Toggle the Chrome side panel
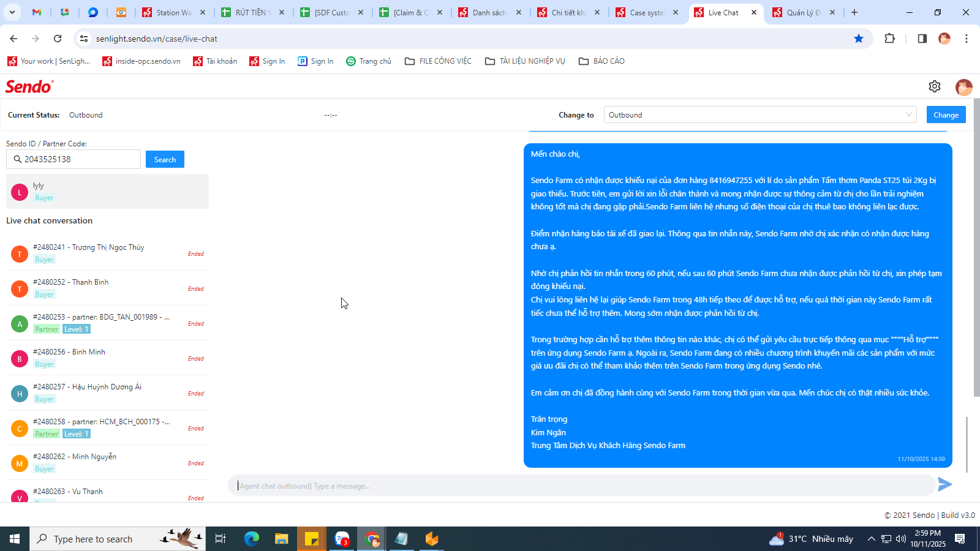Screen dimensions: 980x551 922,39
